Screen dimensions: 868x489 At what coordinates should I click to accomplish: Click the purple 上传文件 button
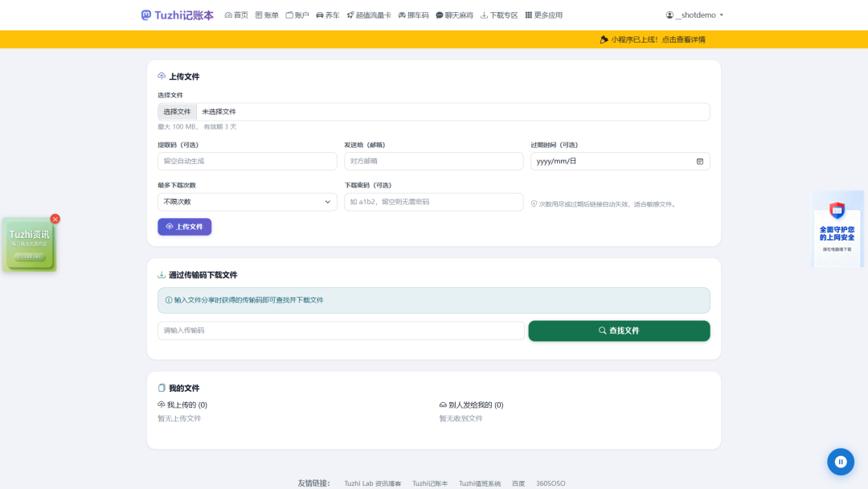pyautogui.click(x=184, y=227)
